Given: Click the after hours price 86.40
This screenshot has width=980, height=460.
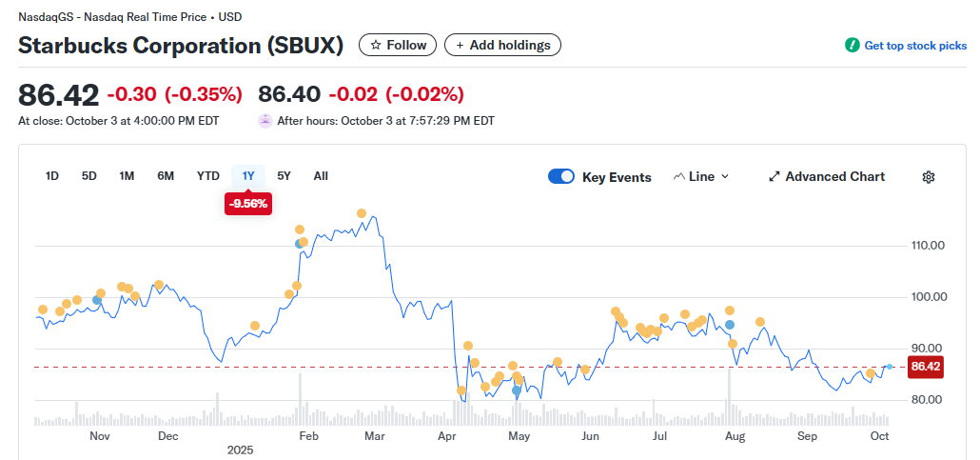Looking at the screenshot, I should pos(289,95).
